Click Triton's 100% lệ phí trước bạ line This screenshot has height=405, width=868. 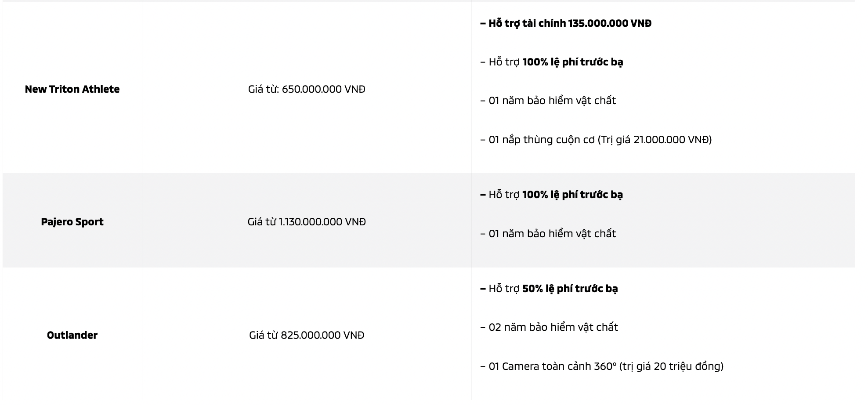pyautogui.click(x=552, y=62)
